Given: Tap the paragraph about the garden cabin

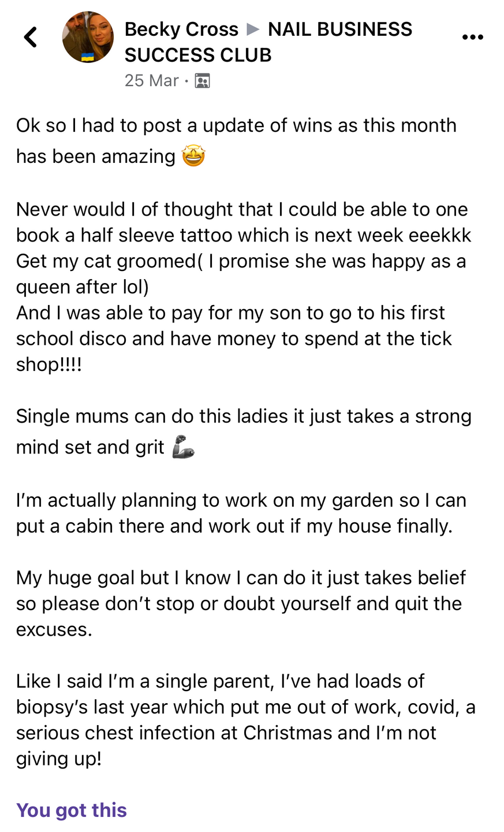Looking at the screenshot, I should [241, 513].
